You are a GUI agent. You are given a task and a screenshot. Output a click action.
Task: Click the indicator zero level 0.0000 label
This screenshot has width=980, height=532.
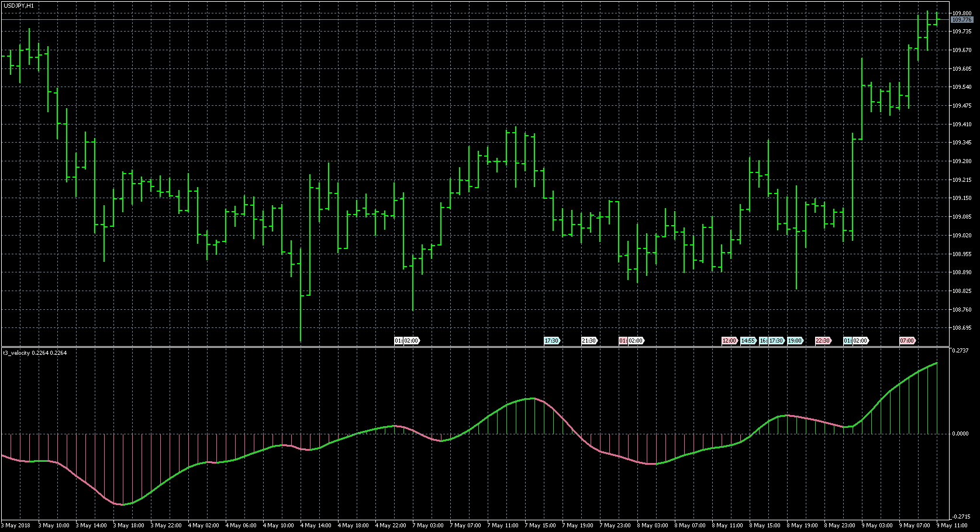960,434
